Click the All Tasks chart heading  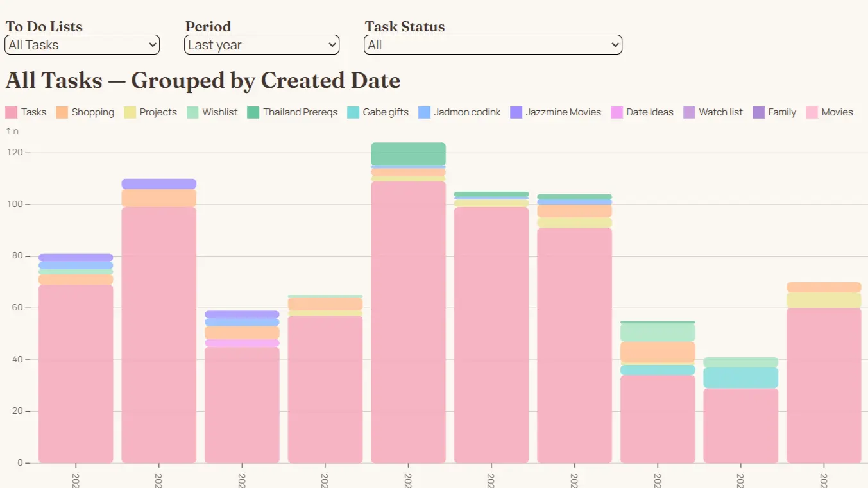(x=203, y=81)
